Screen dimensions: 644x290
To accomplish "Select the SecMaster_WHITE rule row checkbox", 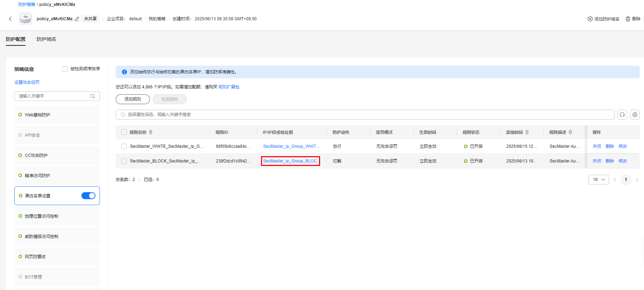I will (124, 146).
